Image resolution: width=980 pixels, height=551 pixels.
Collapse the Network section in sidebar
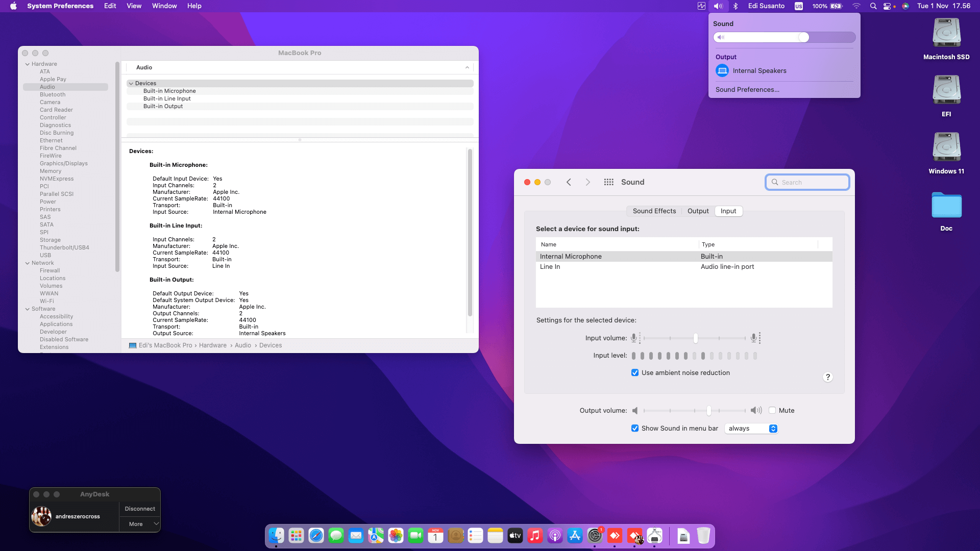[28, 263]
